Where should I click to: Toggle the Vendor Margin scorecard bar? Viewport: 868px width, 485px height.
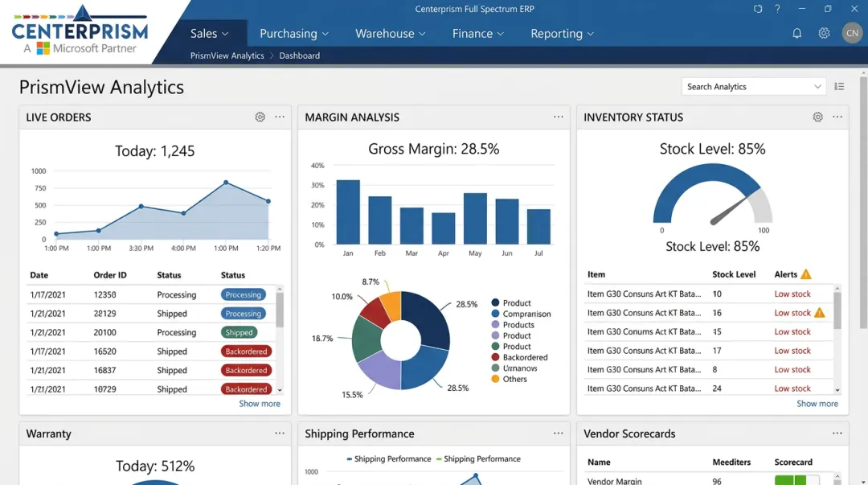click(796, 480)
